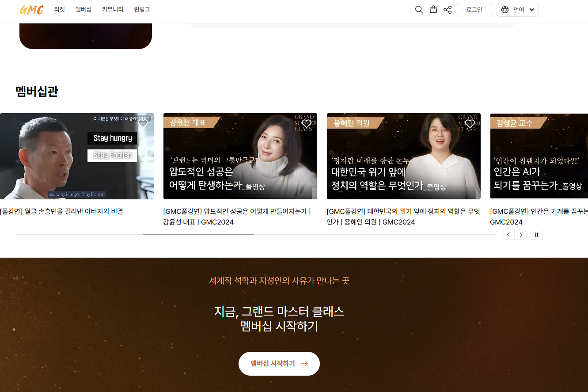Click the GMC logo
Image resolution: width=588 pixels, height=392 pixels.
tap(31, 10)
